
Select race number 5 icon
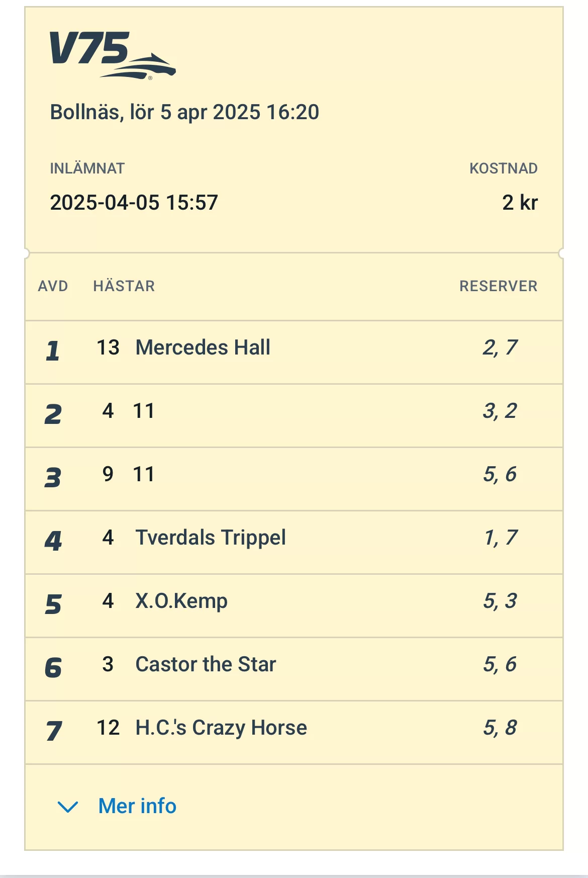pos(53,604)
